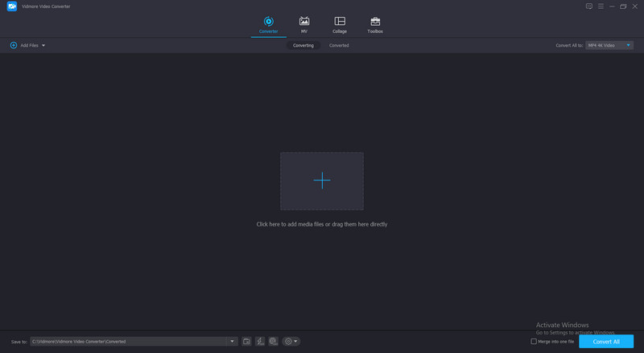
Task: Enable Merge into one file checkbox
Action: coord(534,342)
